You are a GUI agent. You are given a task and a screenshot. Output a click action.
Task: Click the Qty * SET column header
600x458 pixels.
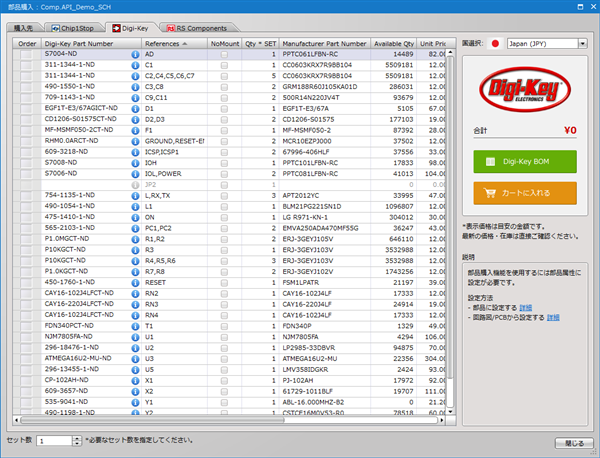pos(260,44)
